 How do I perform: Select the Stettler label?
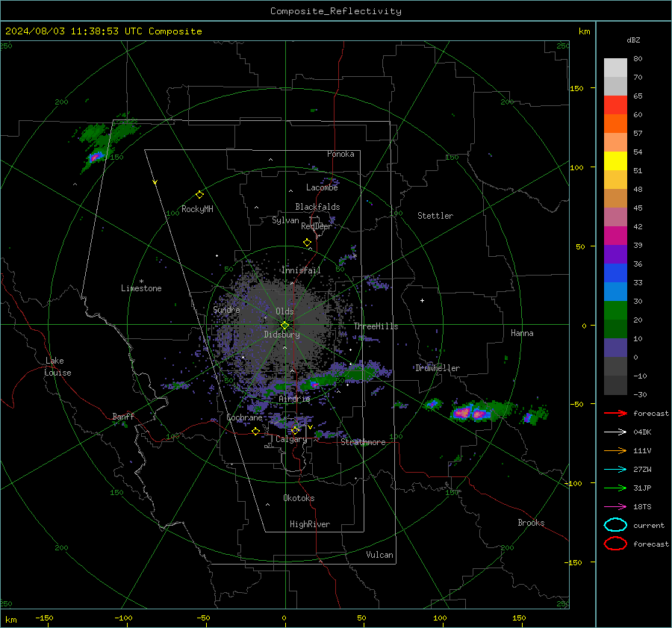coord(435,216)
